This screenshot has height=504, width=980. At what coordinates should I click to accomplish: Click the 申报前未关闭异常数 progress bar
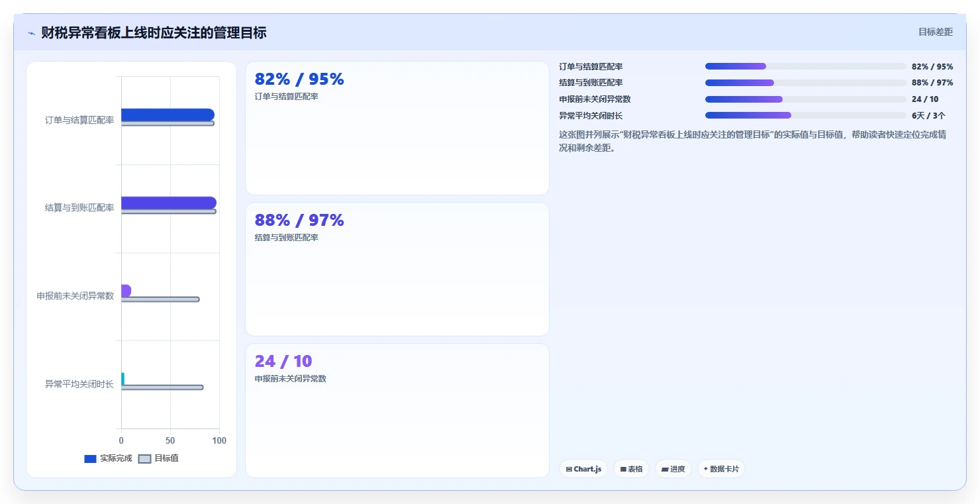click(x=805, y=99)
